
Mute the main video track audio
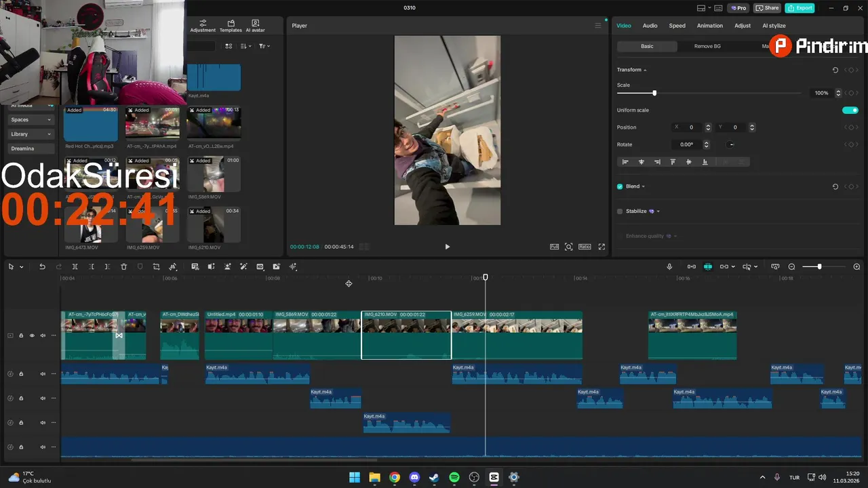coord(43,335)
